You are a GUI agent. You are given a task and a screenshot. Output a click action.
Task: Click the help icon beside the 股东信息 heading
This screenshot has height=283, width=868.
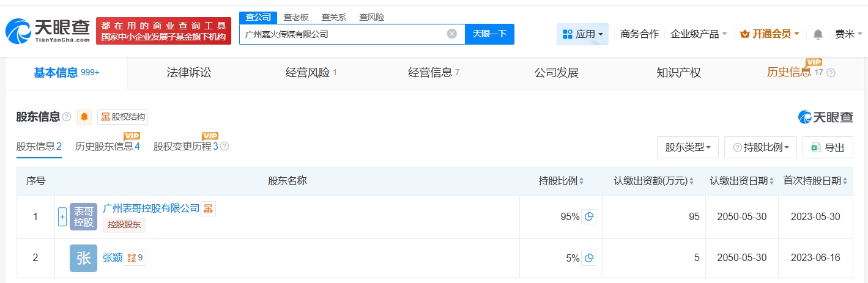(67, 117)
